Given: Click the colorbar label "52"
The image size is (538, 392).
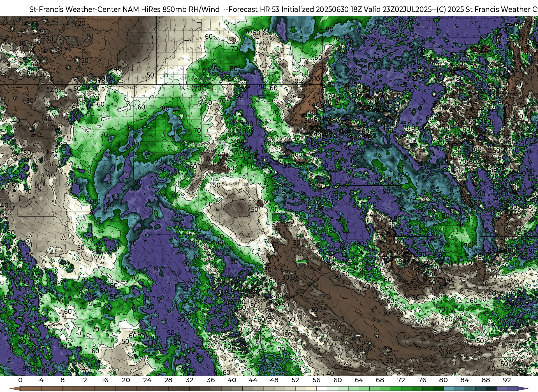Looking at the screenshot, I should pyautogui.click(x=295, y=380).
